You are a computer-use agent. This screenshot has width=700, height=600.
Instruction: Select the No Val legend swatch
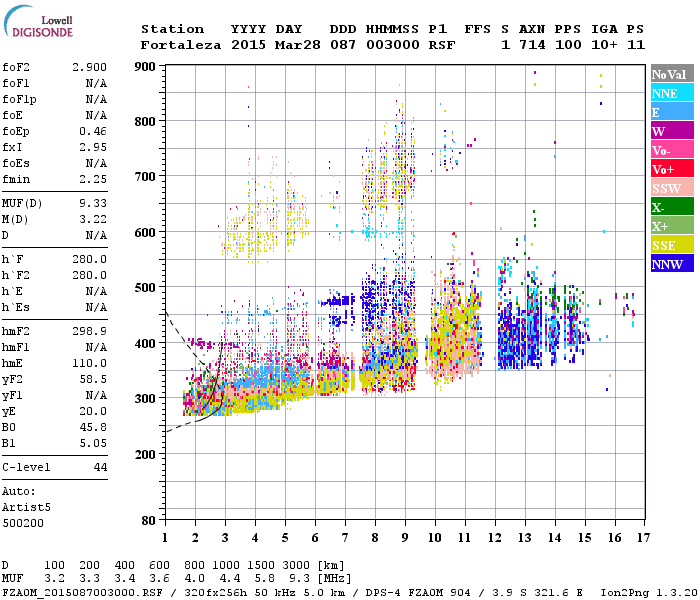coord(672,74)
